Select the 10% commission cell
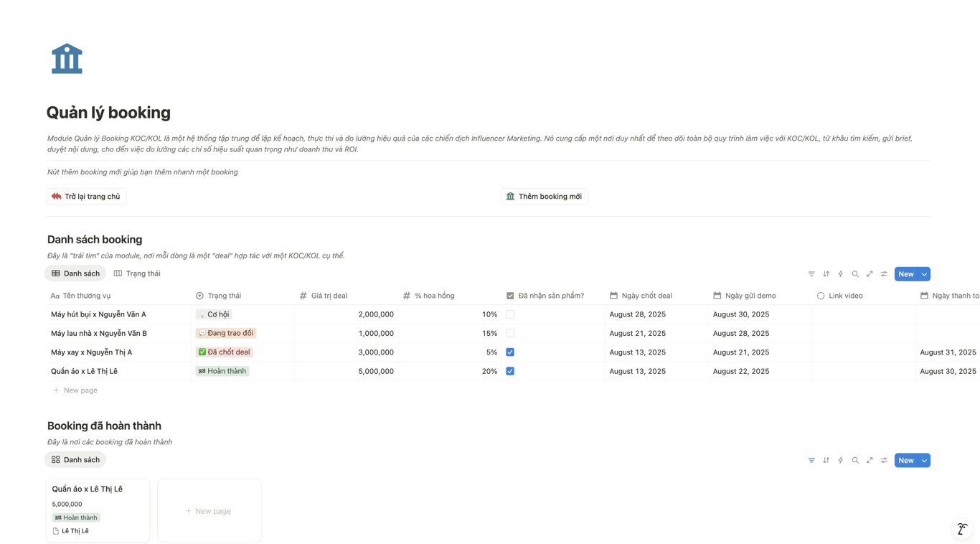 450,314
